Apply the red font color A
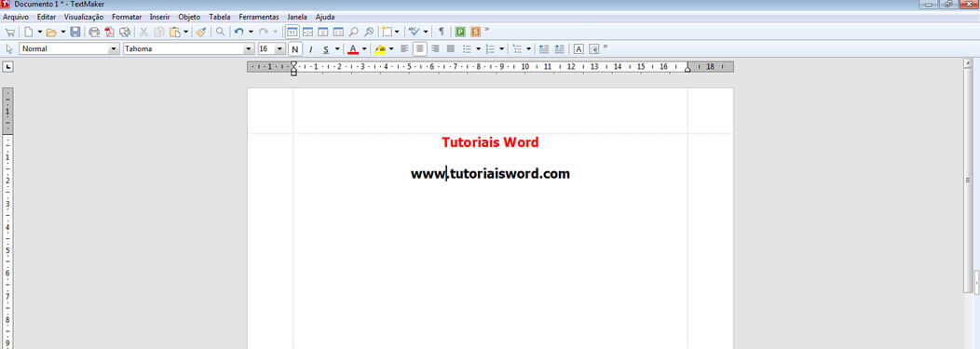The height and width of the screenshot is (349, 980). (x=353, y=48)
